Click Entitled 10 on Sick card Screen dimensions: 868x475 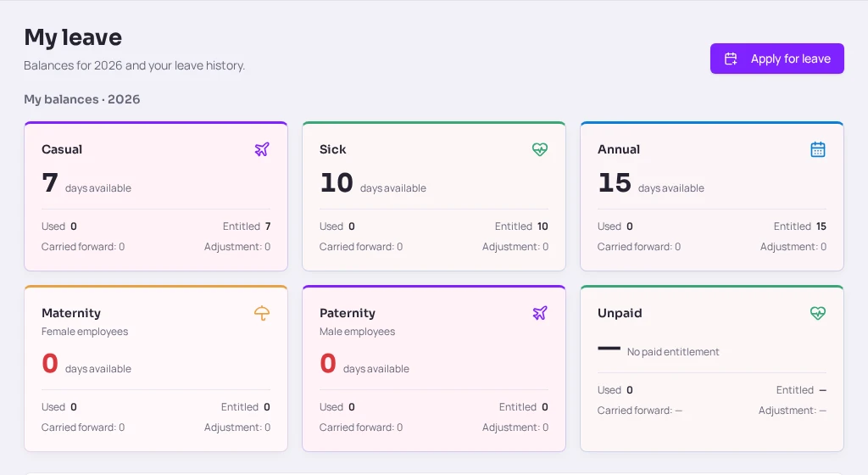click(x=521, y=226)
